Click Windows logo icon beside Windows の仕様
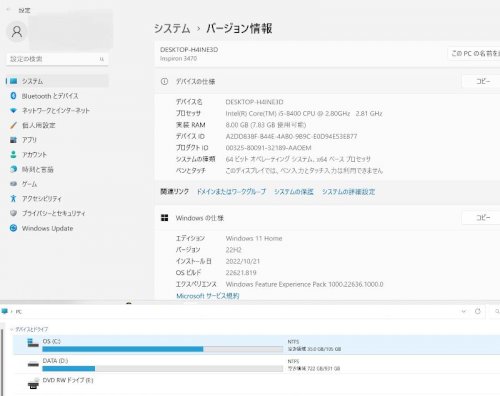Image resolution: width=500 pixels, height=396 pixels. (164, 218)
